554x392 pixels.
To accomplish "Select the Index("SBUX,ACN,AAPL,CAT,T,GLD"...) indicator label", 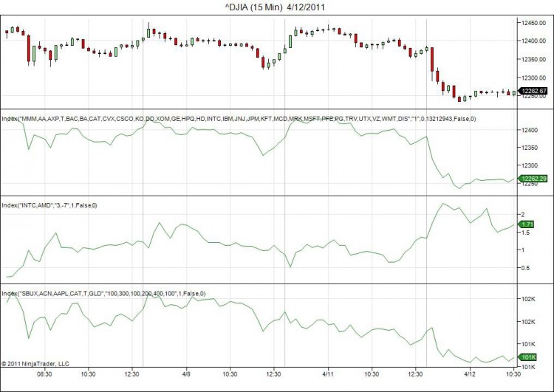I will (x=103, y=294).
